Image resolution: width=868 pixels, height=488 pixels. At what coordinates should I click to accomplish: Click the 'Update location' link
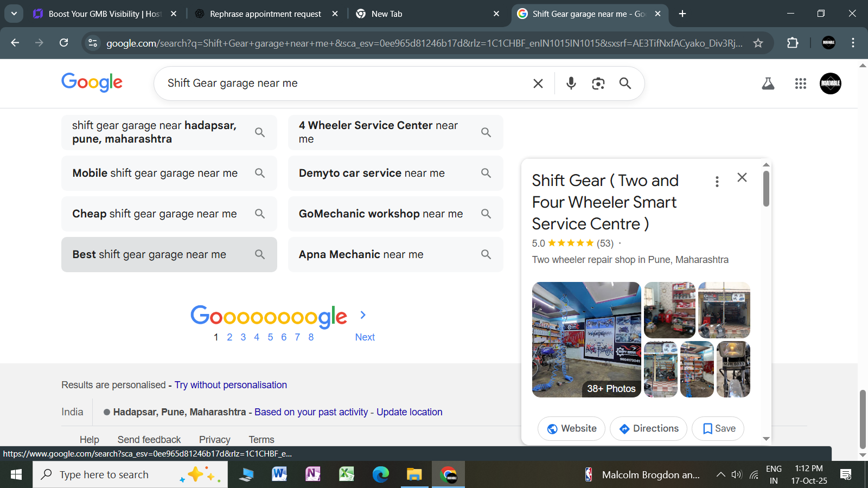[x=410, y=412]
